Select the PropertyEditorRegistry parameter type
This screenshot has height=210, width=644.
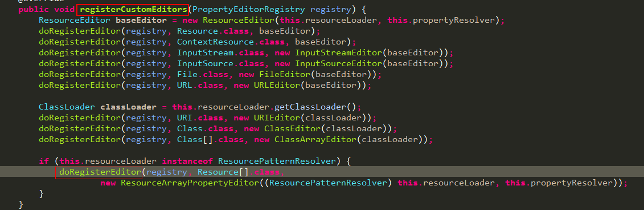248,10
